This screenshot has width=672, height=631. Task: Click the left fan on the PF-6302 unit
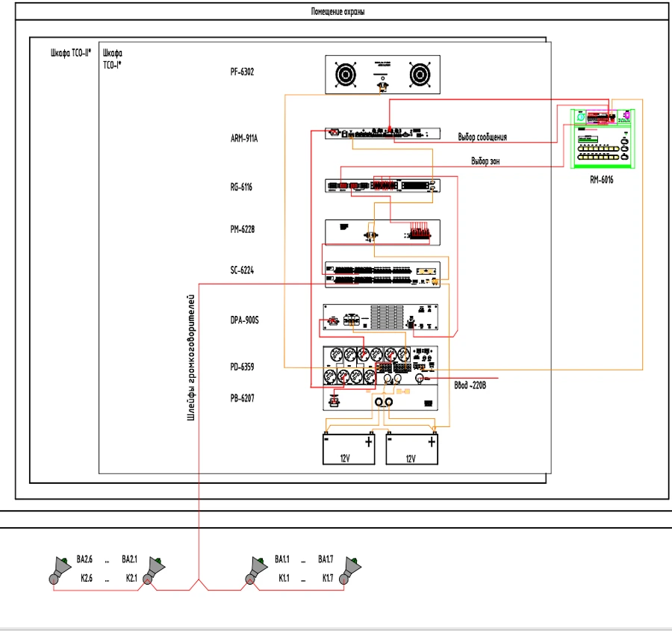pos(346,75)
